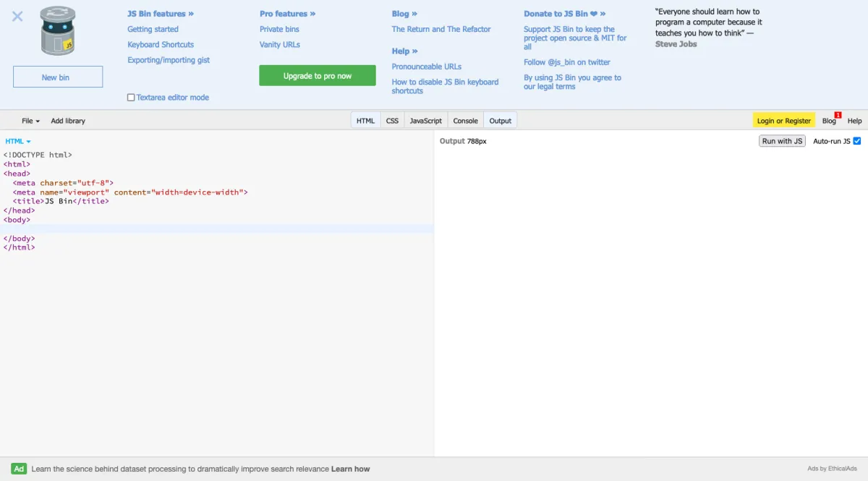
Task: Show the CSS panel tab
Action: pyautogui.click(x=392, y=121)
